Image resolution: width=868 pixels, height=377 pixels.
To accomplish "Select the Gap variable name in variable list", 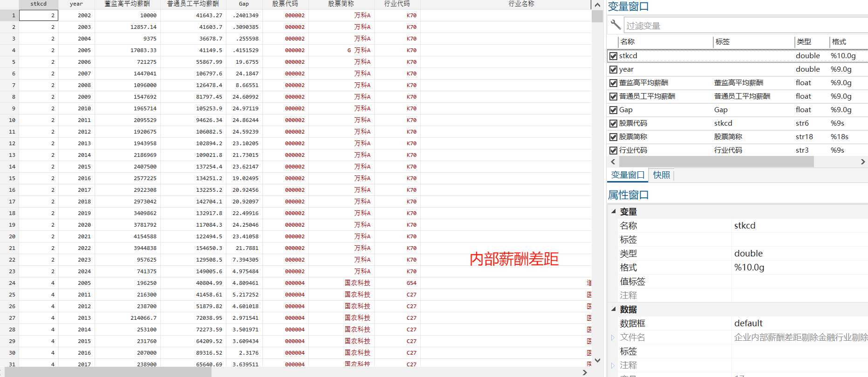I will pos(626,110).
